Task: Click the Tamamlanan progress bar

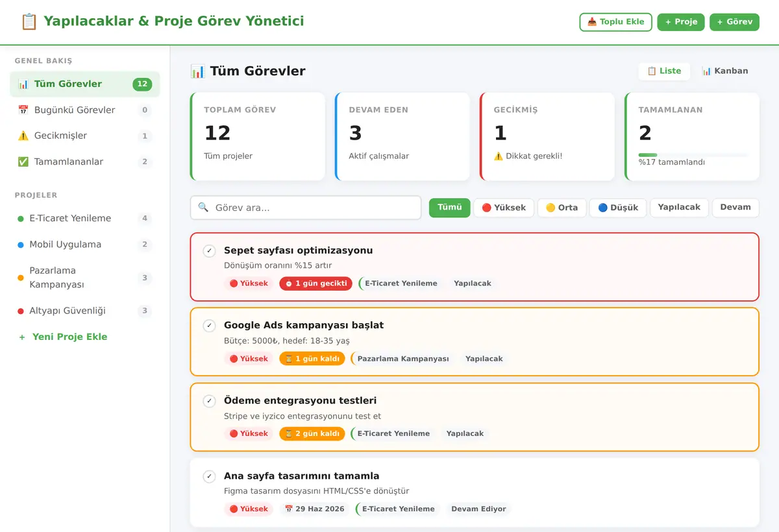Action: [x=693, y=155]
